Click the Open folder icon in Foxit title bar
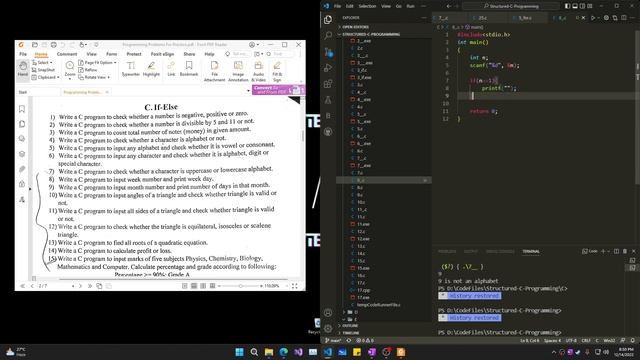Viewport: 640px width, 360px height. (35, 44)
